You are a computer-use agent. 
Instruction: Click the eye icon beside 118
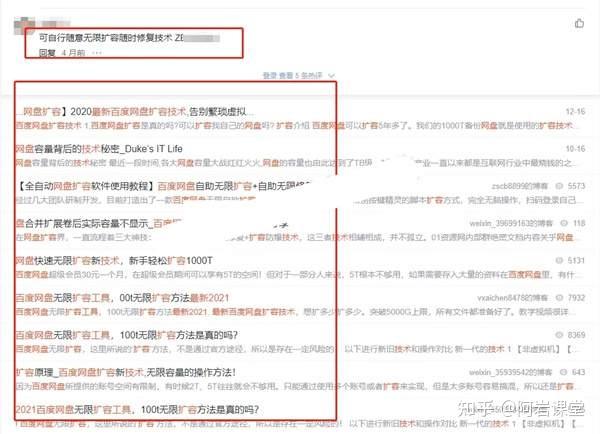(564, 223)
